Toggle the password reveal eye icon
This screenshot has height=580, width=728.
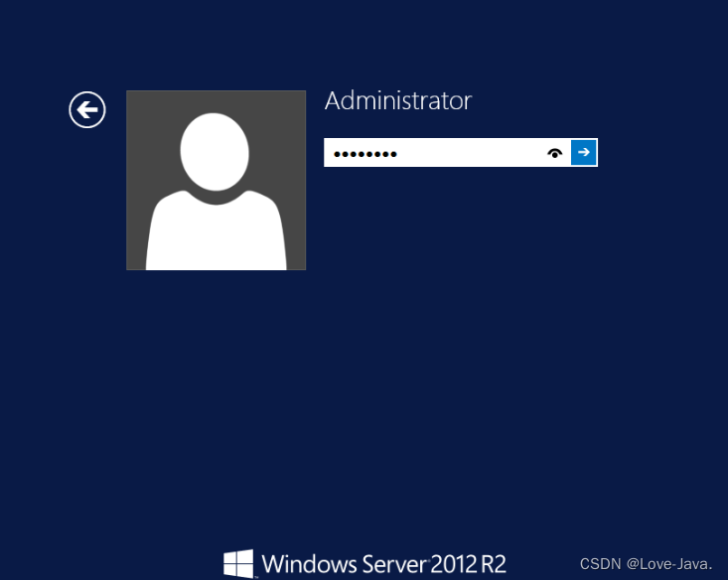point(555,153)
